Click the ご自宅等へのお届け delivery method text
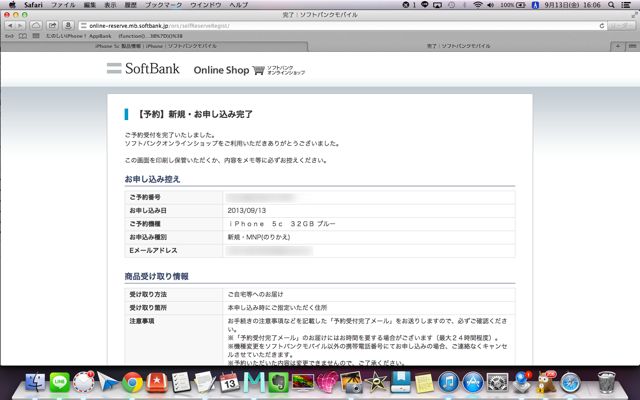The width and height of the screenshot is (640, 400). point(255,294)
